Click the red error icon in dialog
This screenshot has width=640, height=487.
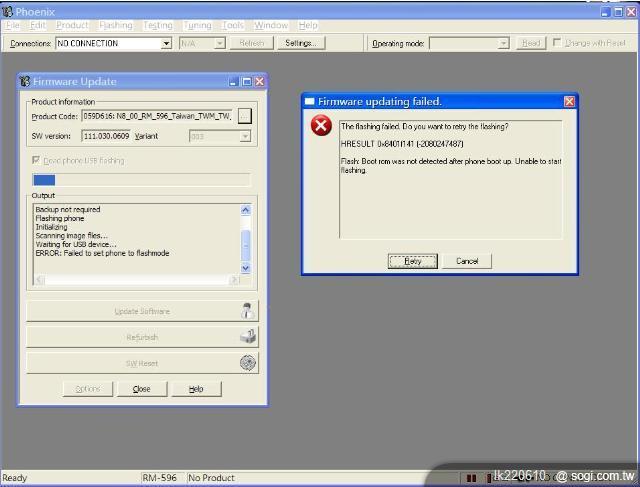coord(321,125)
